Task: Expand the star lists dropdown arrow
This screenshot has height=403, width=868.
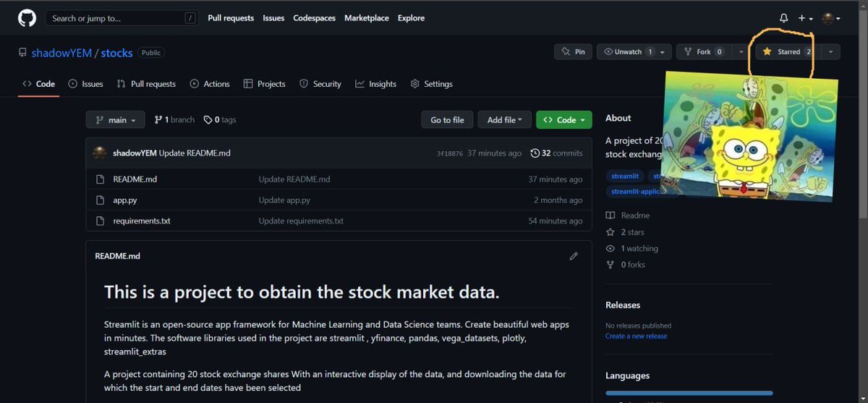Action: (830, 52)
